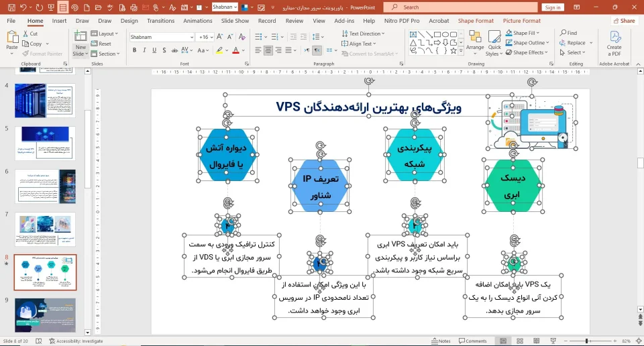Open Align Text options

click(359, 44)
